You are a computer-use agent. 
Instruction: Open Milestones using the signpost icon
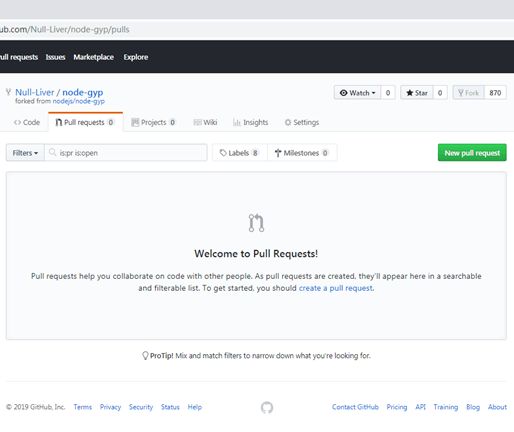click(278, 153)
